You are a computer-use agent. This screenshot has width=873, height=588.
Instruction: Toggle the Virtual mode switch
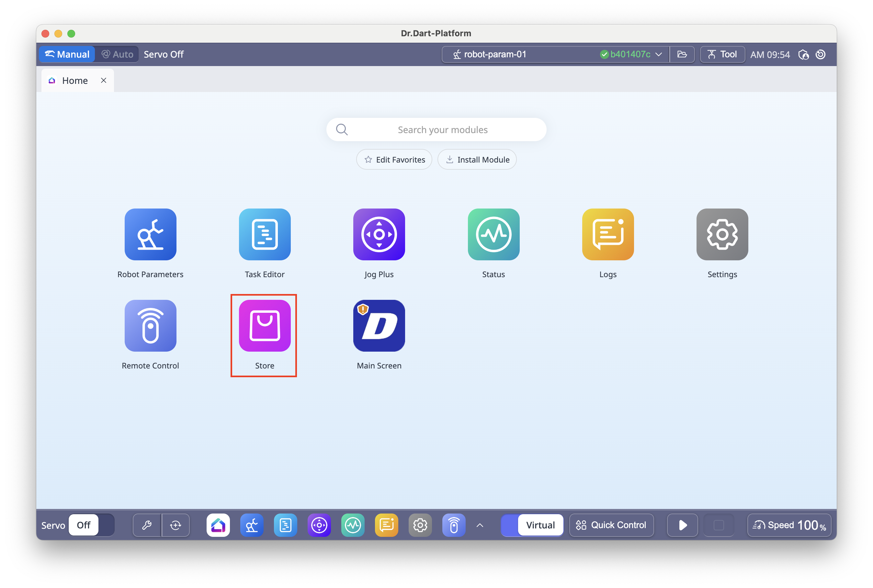click(x=532, y=525)
